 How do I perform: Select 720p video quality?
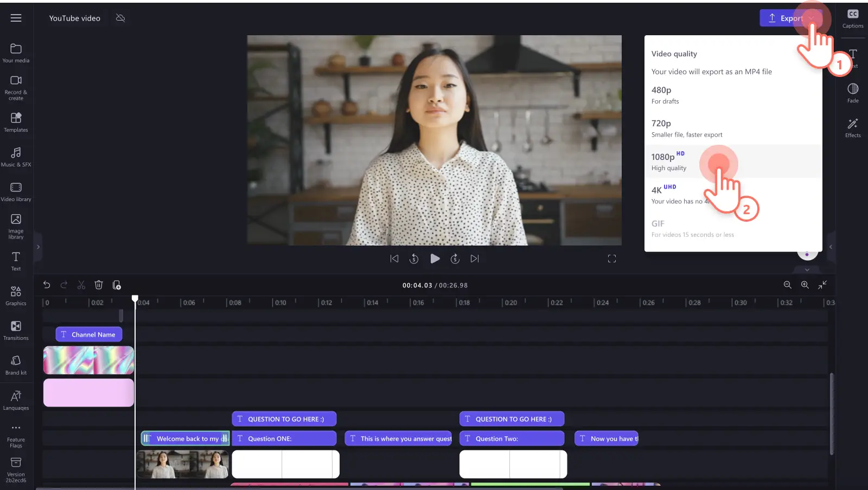733,128
